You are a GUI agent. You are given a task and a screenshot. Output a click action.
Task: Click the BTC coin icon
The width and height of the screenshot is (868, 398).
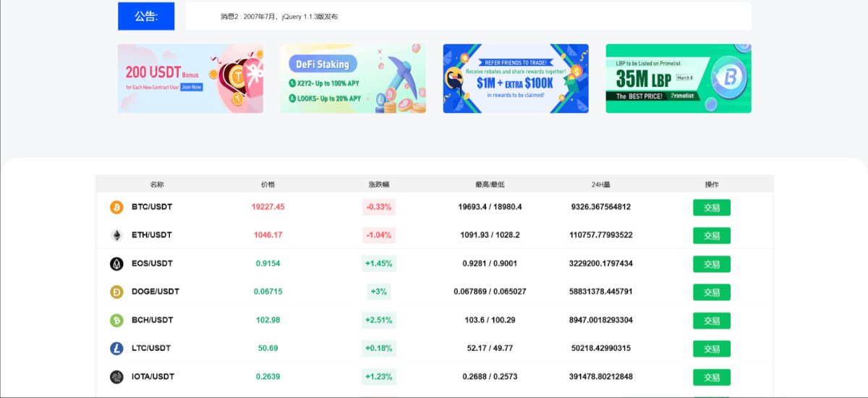116,207
